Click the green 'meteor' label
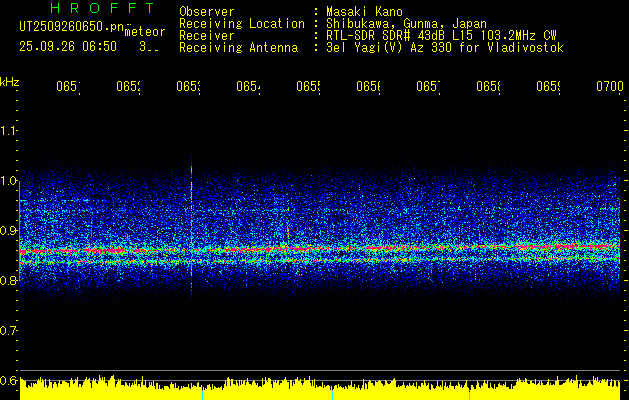629x400 pixels. pyautogui.click(x=145, y=32)
